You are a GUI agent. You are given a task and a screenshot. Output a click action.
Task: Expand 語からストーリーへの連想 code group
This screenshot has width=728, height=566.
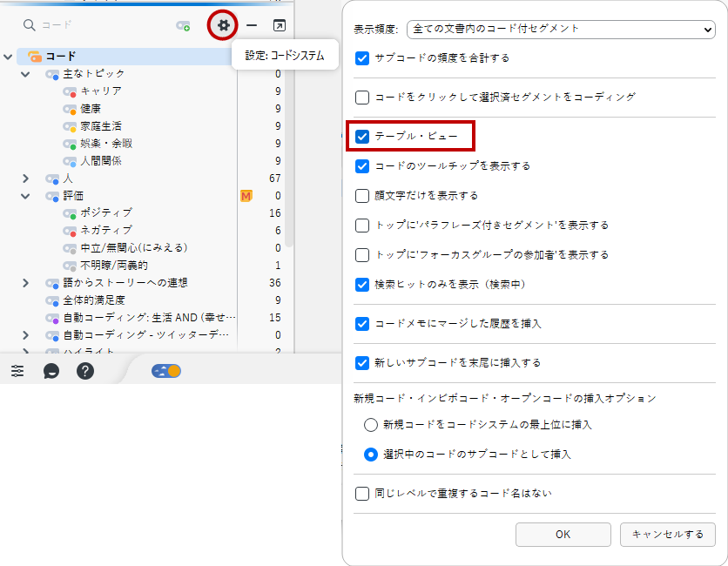tap(25, 283)
